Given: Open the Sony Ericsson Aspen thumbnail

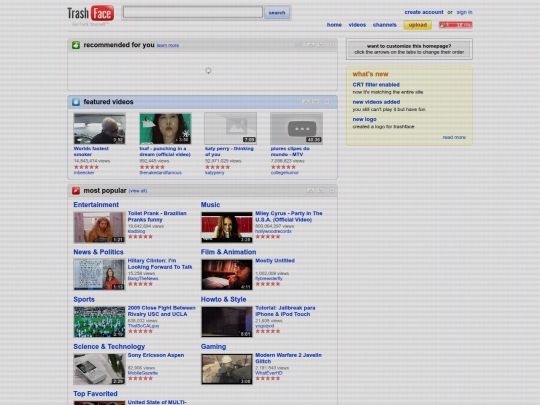Looking at the screenshot, I should 99,369.
